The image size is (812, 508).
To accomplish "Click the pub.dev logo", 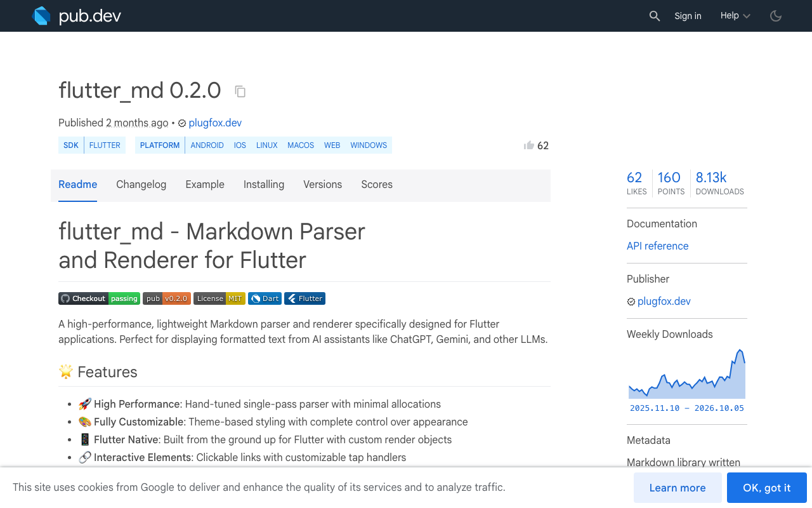I will click(77, 16).
